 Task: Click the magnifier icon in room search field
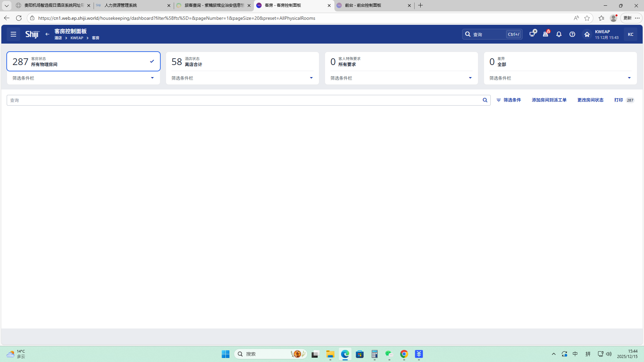[485, 100]
